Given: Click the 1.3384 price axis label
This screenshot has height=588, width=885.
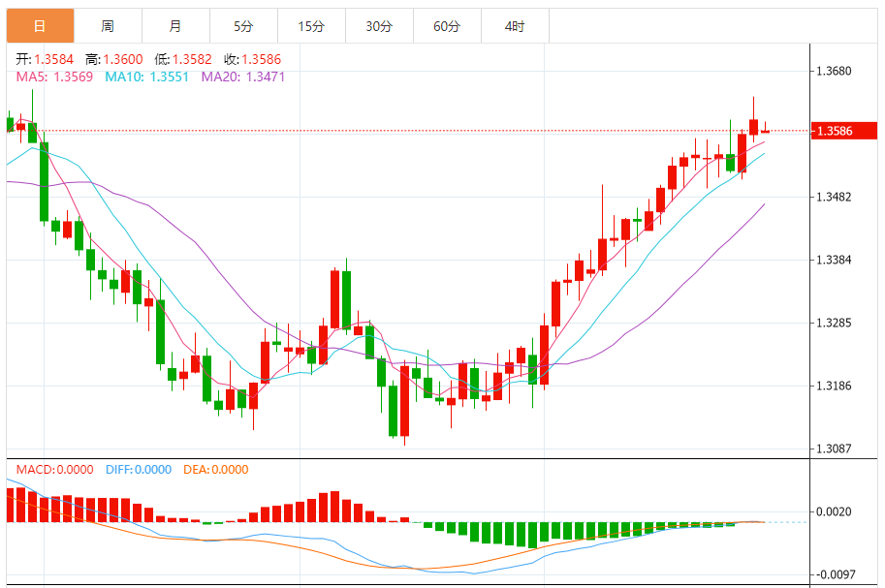Looking at the screenshot, I should [835, 261].
